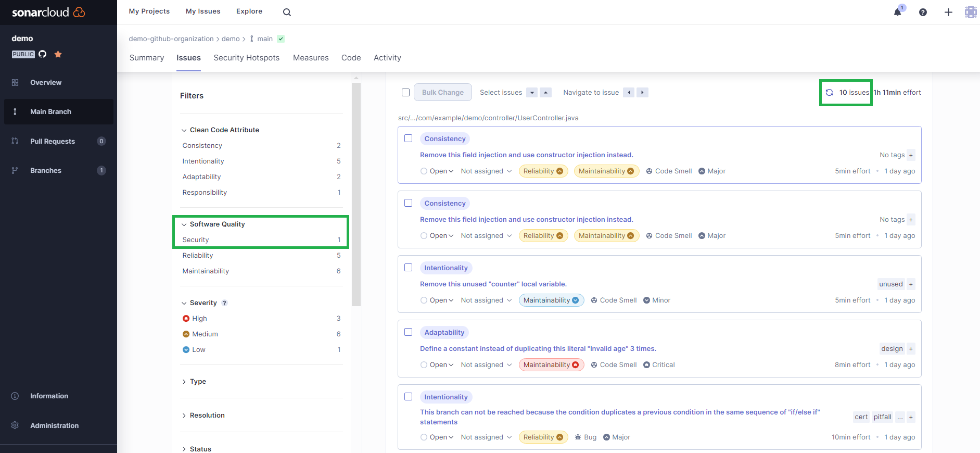Click the notifications bell icon

pos(897,12)
